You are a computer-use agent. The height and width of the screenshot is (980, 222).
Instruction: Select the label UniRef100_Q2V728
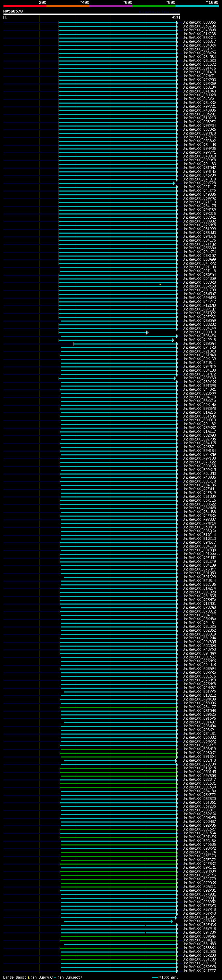point(199,183)
